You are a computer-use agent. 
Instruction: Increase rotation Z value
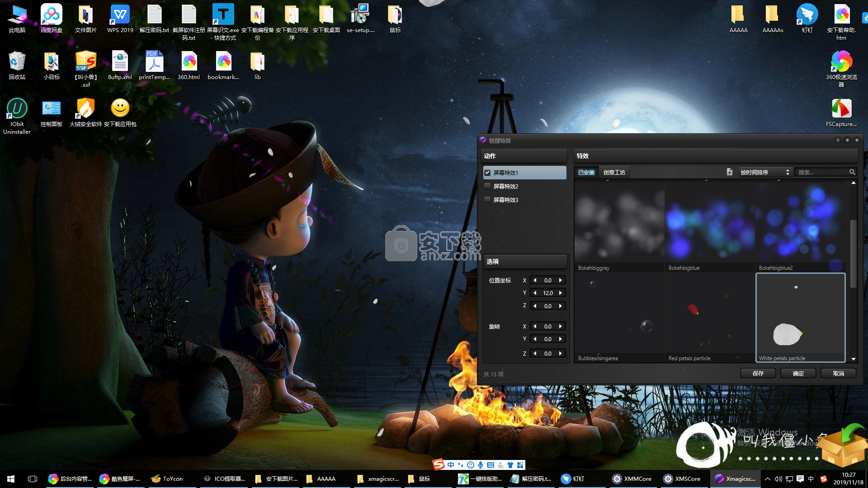[561, 353]
